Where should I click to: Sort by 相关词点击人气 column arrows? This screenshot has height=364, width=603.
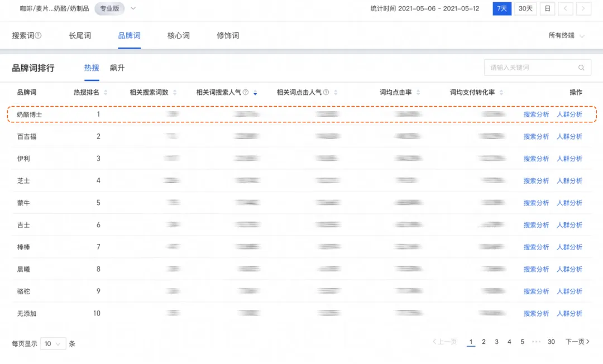[336, 92]
